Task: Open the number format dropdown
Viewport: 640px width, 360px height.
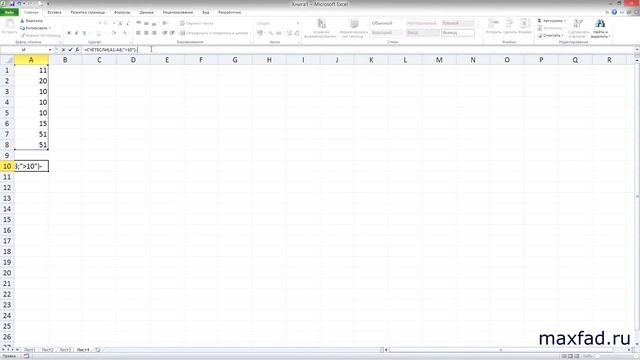Action: pos(298,23)
